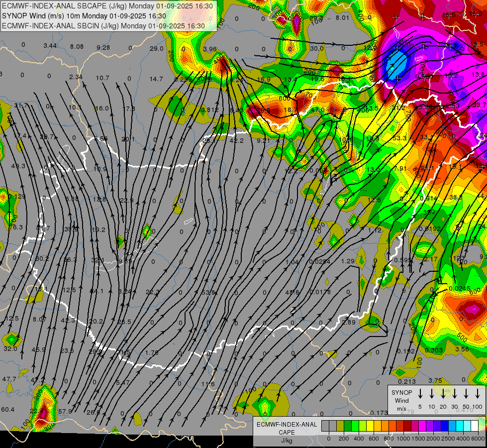The image size is (487, 448).
Task: Select the cyan swatch left of the 4000 tick
Action: click(x=459, y=426)
